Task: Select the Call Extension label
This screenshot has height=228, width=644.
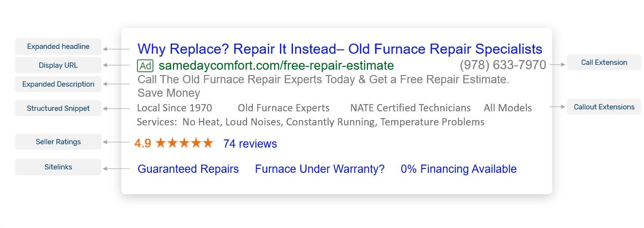Action: coord(604,62)
